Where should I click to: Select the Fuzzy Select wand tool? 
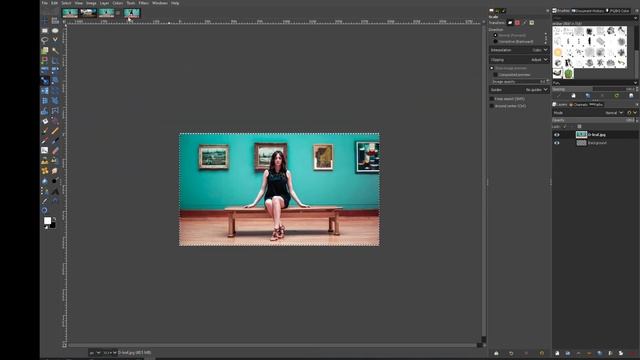click(x=55, y=51)
